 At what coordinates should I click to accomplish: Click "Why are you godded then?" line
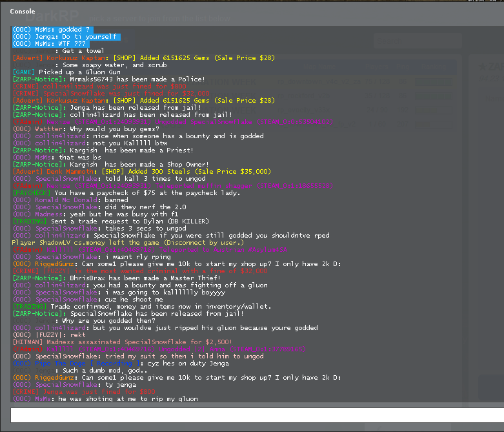coord(84,321)
